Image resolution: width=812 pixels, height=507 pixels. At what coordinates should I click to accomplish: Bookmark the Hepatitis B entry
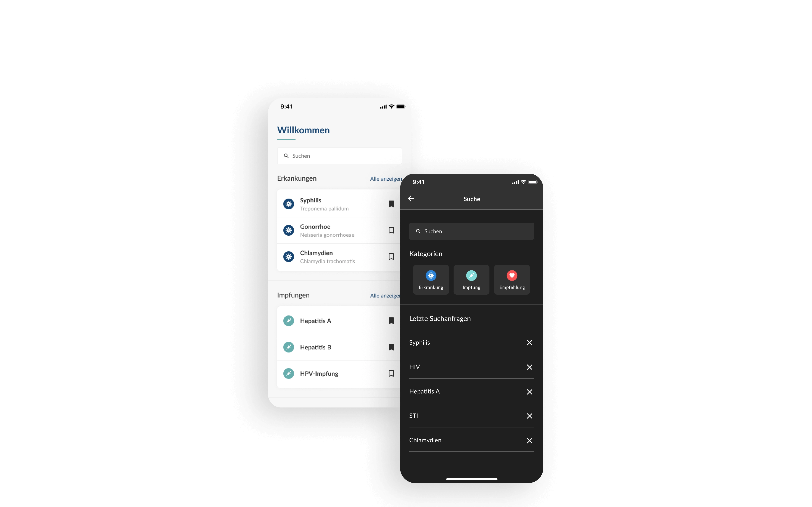coord(391,347)
